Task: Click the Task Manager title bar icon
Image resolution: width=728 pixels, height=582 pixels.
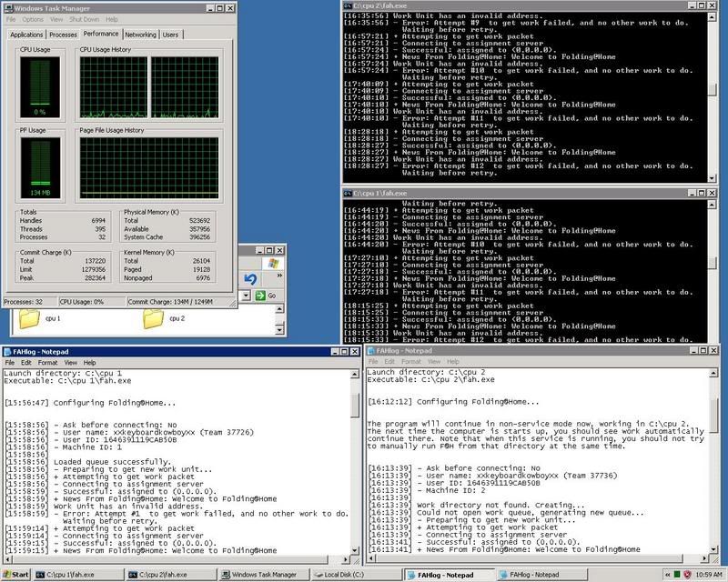Action: coord(8,8)
